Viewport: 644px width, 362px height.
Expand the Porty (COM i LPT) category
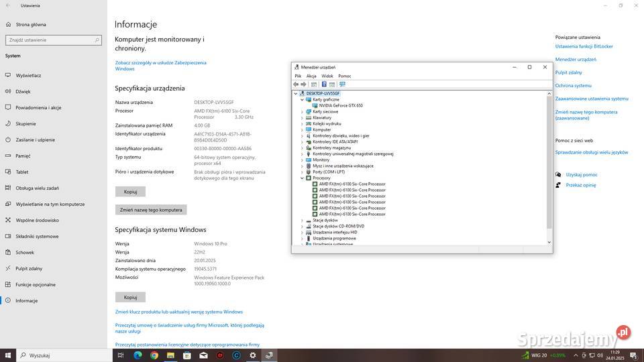click(303, 172)
